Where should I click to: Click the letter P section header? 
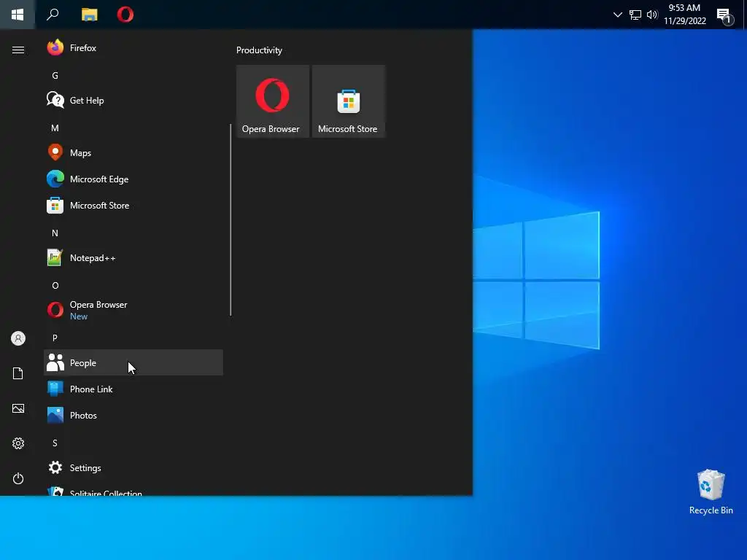tap(55, 338)
